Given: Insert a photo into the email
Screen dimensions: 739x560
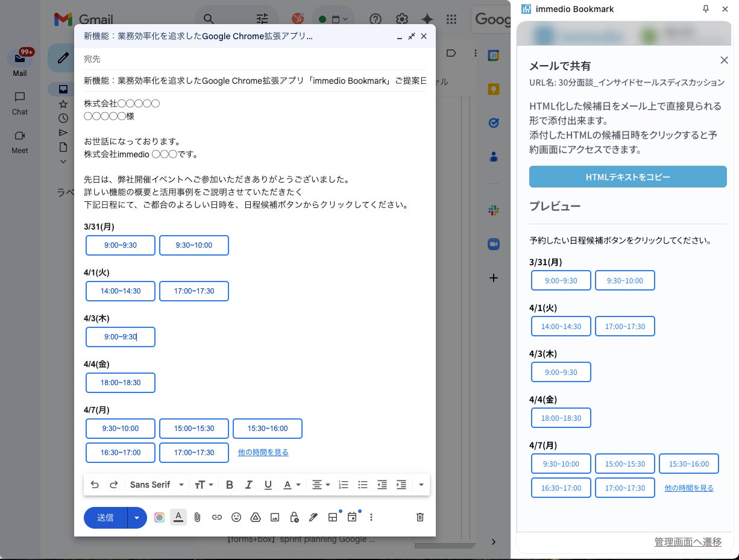Looking at the screenshot, I should tap(275, 517).
